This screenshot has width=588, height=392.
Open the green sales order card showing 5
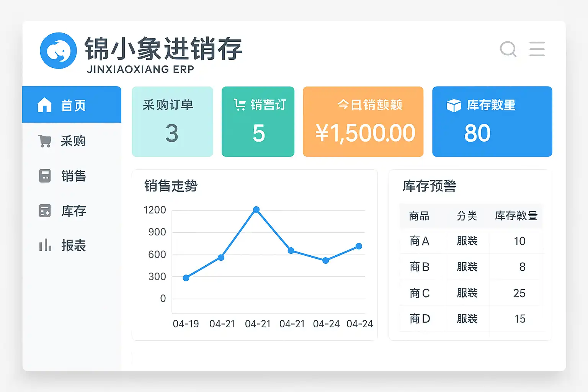point(258,122)
